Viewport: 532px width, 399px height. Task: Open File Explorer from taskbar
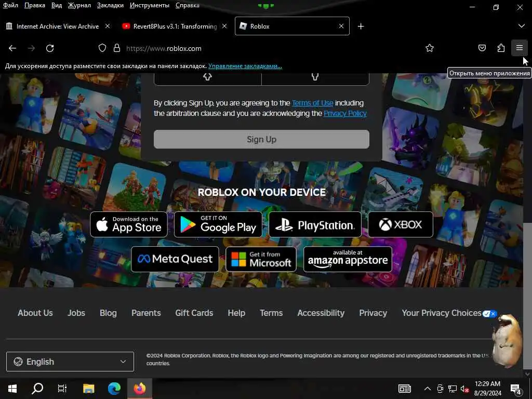coord(88,388)
